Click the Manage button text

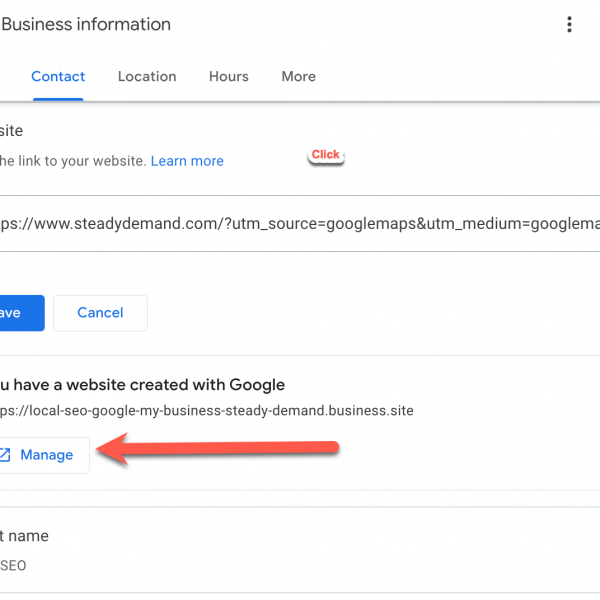coord(47,455)
